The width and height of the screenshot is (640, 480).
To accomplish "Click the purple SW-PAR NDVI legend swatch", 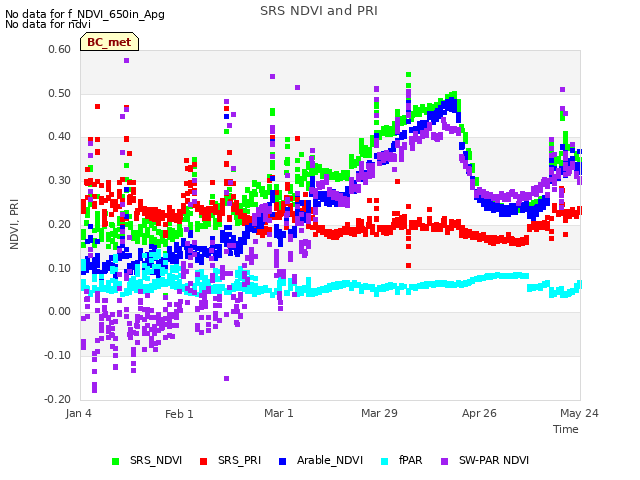I will click(x=444, y=461).
